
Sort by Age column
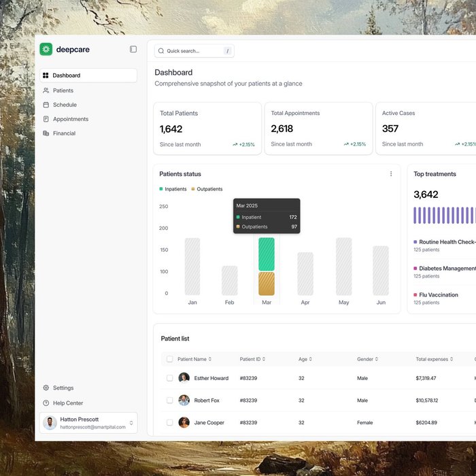[305, 359]
